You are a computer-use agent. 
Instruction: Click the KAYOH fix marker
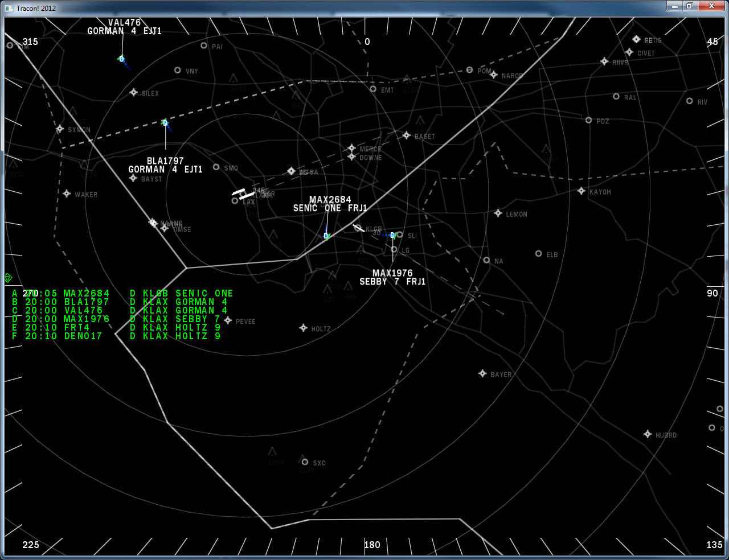[x=581, y=191]
